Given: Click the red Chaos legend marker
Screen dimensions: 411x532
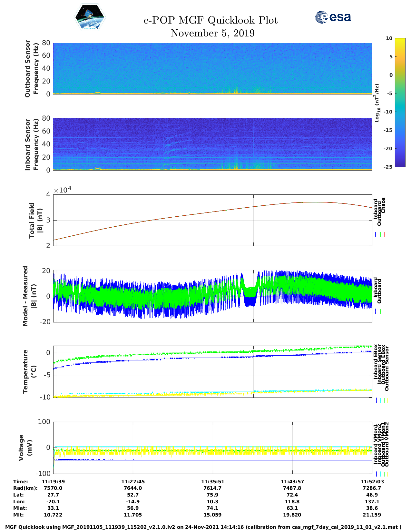Looking at the screenshot, I should 384,234.
